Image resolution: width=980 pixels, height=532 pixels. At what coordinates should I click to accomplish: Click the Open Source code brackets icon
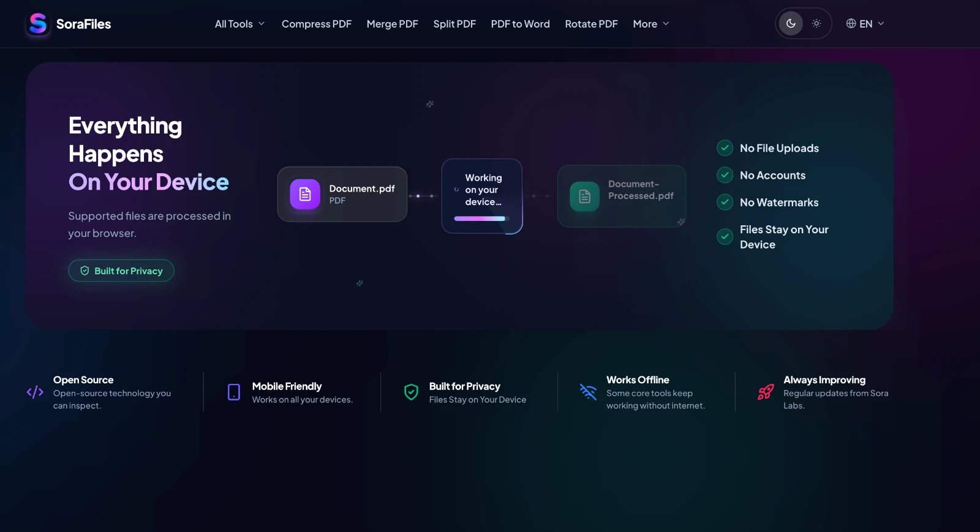35,392
